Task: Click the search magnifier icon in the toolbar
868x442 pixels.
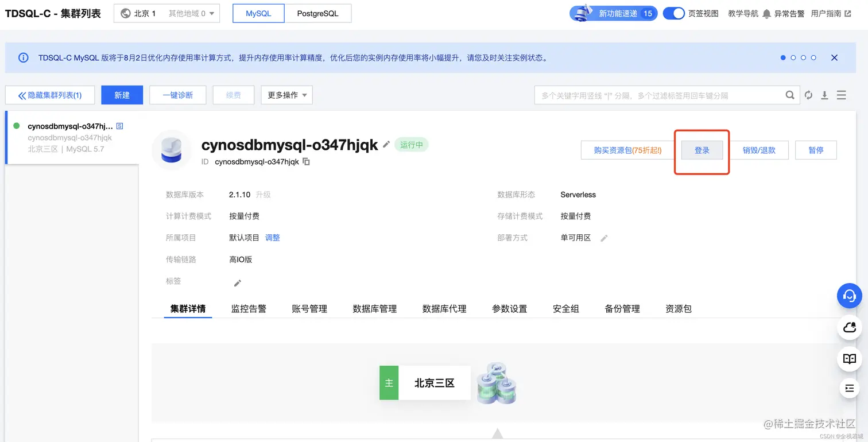Action: click(x=790, y=95)
